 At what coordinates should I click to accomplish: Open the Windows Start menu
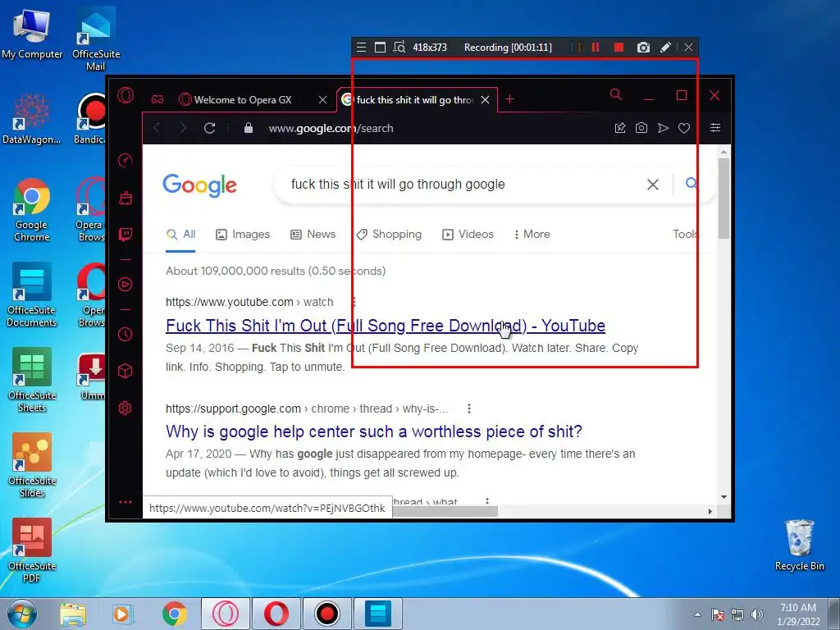click(21, 614)
